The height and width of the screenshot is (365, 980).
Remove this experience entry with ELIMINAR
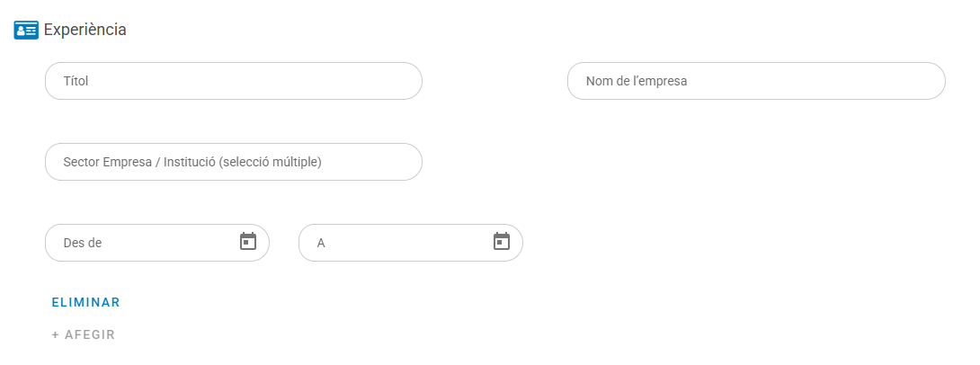tap(86, 302)
